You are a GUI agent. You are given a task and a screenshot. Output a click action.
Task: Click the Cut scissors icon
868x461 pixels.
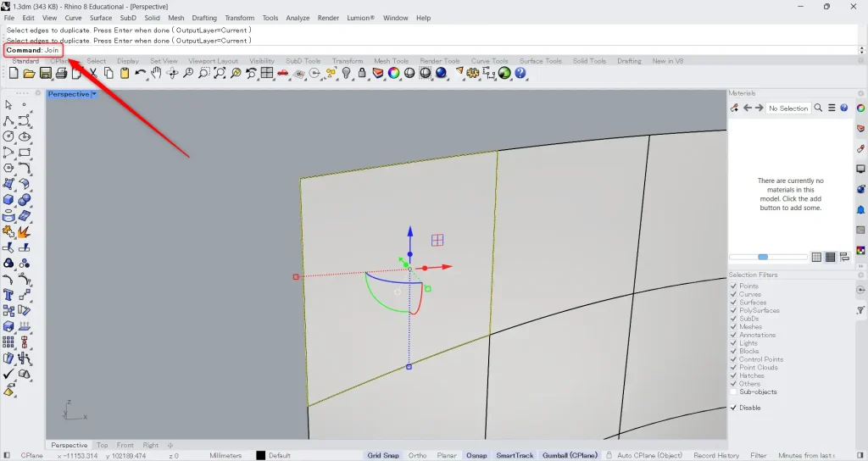coord(93,73)
